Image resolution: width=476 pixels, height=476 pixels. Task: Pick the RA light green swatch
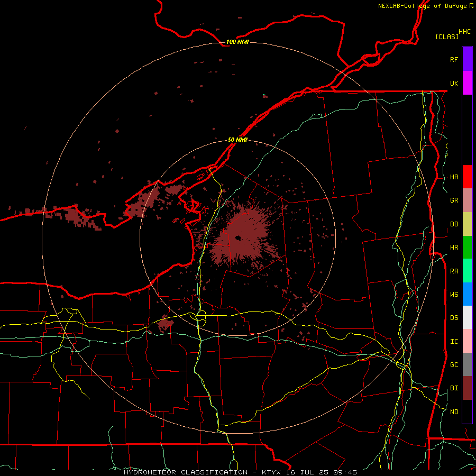467,271
